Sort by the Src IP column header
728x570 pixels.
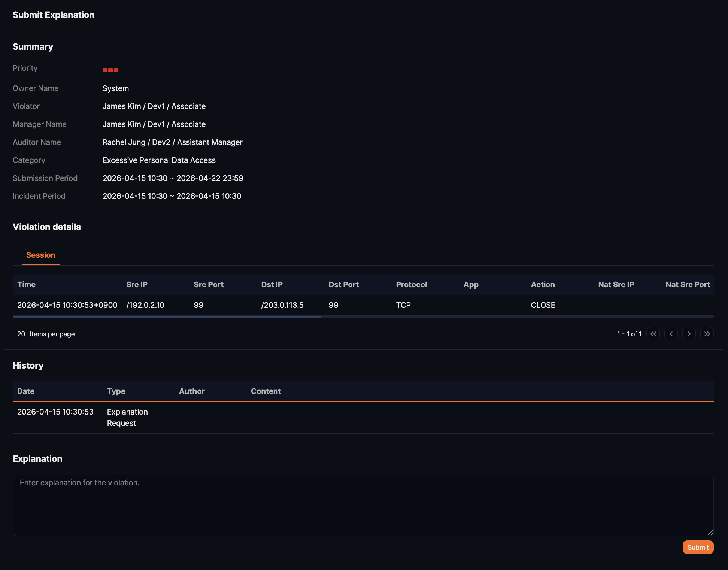click(x=137, y=285)
